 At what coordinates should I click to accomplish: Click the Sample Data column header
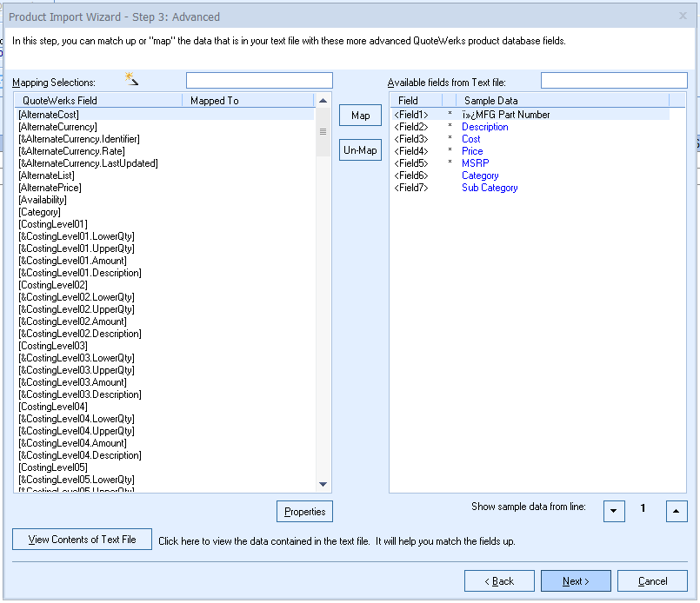tap(490, 101)
